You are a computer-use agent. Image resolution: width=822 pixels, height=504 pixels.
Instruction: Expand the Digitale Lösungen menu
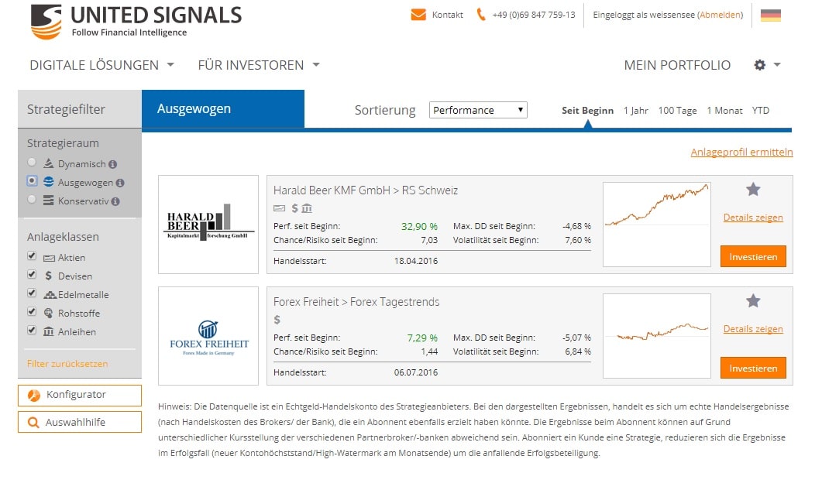click(101, 65)
